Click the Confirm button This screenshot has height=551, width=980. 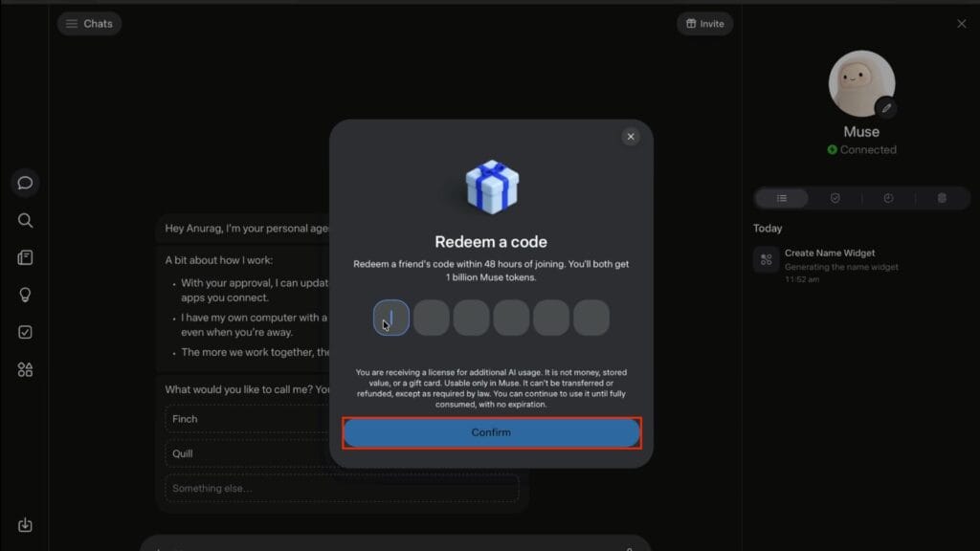pyautogui.click(x=491, y=432)
